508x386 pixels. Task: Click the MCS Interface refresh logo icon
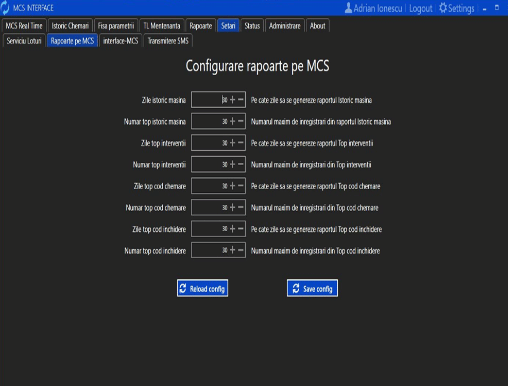point(5,8)
